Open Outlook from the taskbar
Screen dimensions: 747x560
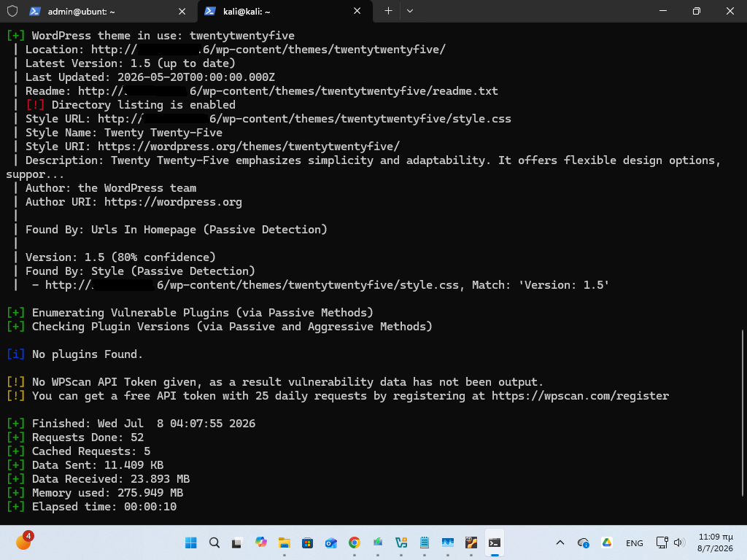coord(330,542)
